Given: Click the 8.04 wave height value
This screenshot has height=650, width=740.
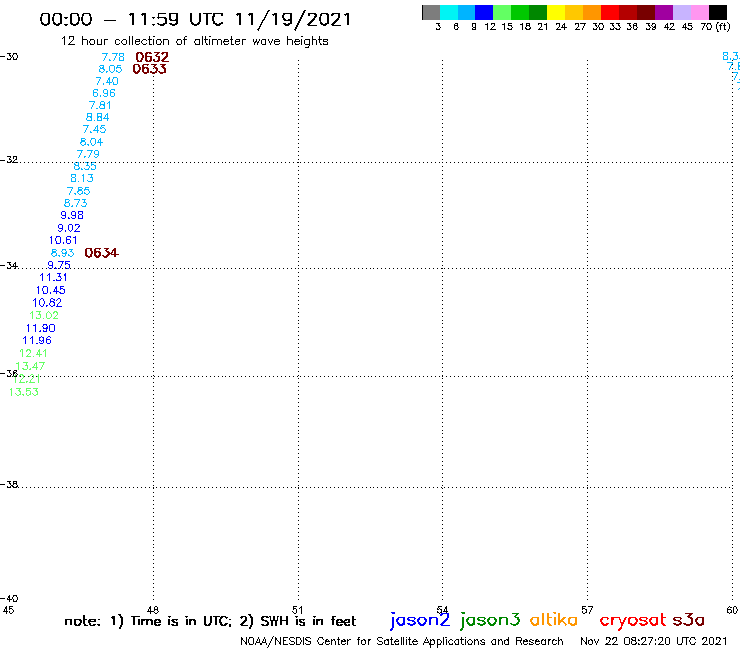Looking at the screenshot, I should tap(92, 142).
